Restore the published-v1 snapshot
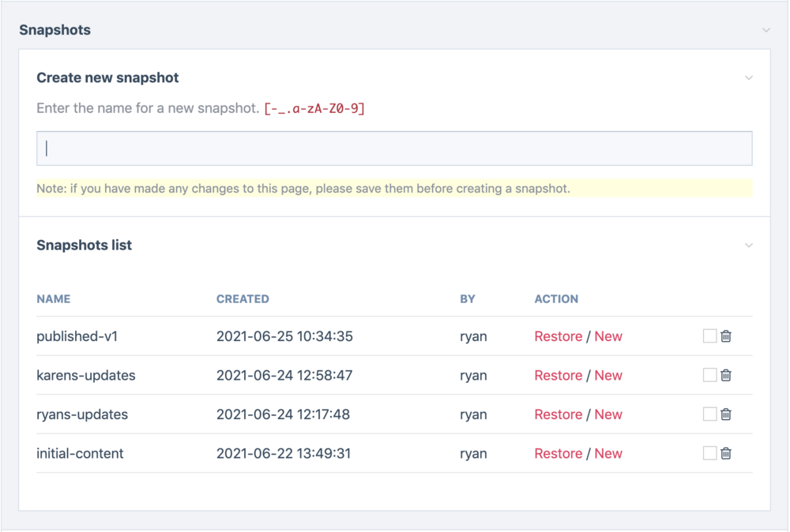 pyautogui.click(x=558, y=336)
